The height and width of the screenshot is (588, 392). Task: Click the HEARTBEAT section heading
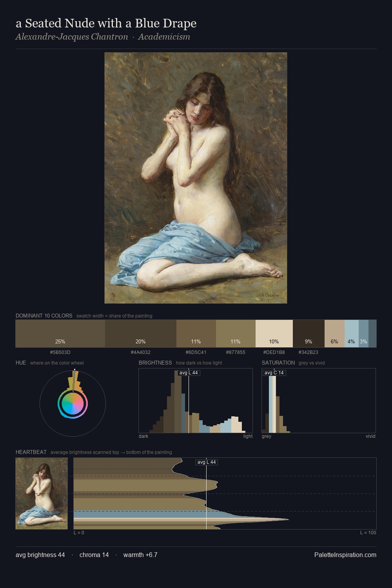click(x=31, y=452)
